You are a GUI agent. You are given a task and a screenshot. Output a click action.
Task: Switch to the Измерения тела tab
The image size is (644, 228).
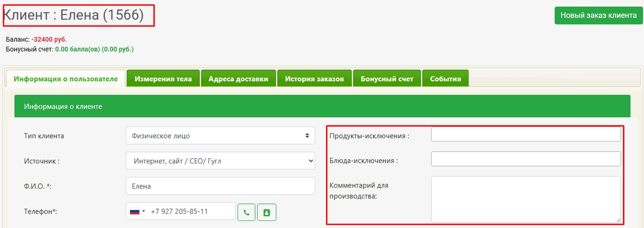pos(163,79)
